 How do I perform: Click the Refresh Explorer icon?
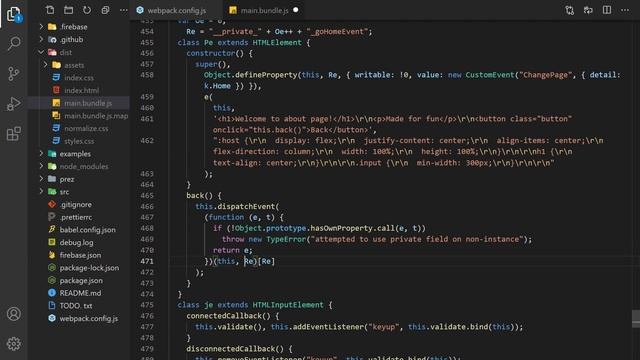(x=87, y=10)
